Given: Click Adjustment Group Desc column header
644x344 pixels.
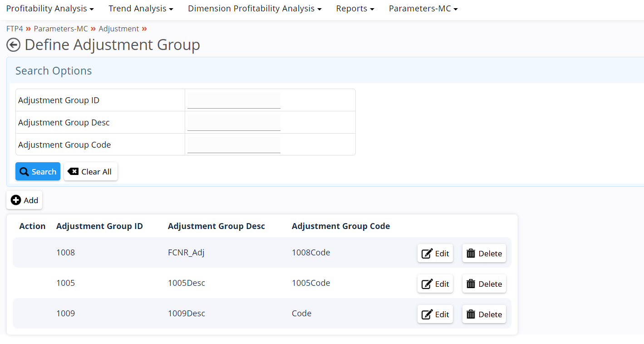Looking at the screenshot, I should pos(216,226).
